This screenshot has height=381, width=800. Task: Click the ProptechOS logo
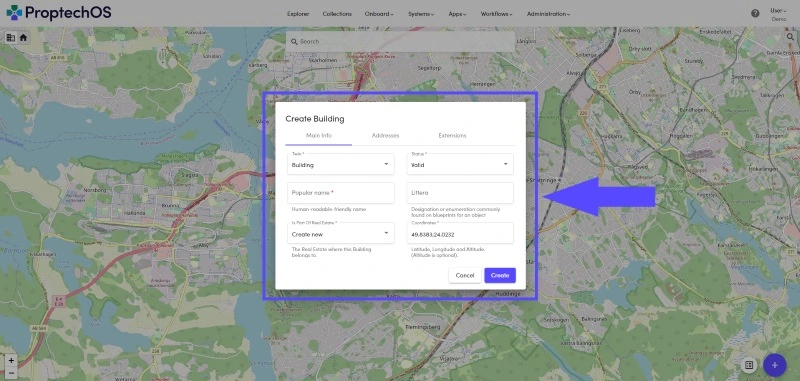pyautogui.click(x=59, y=13)
